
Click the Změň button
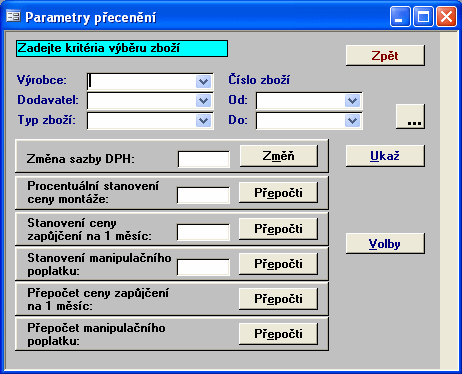(279, 156)
